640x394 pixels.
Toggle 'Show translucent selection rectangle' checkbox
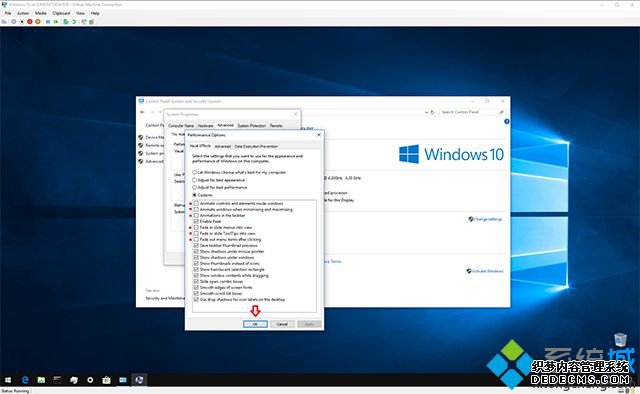pyautogui.click(x=196, y=269)
